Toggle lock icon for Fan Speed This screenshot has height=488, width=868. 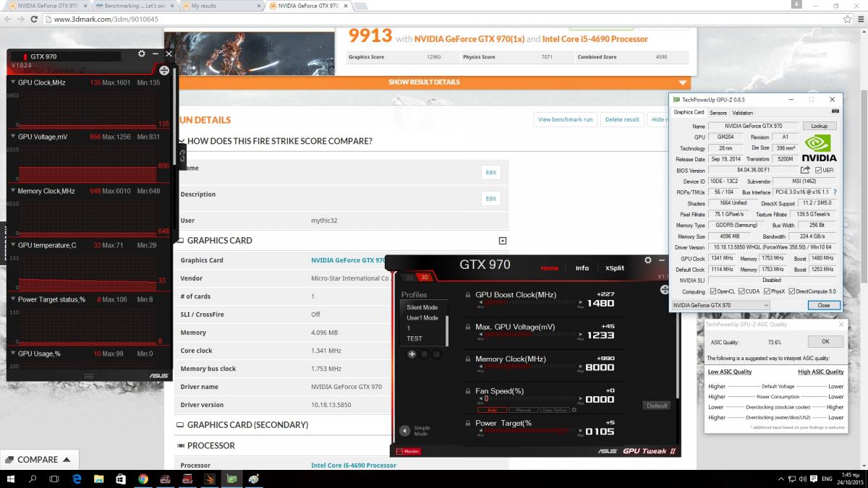click(x=467, y=391)
